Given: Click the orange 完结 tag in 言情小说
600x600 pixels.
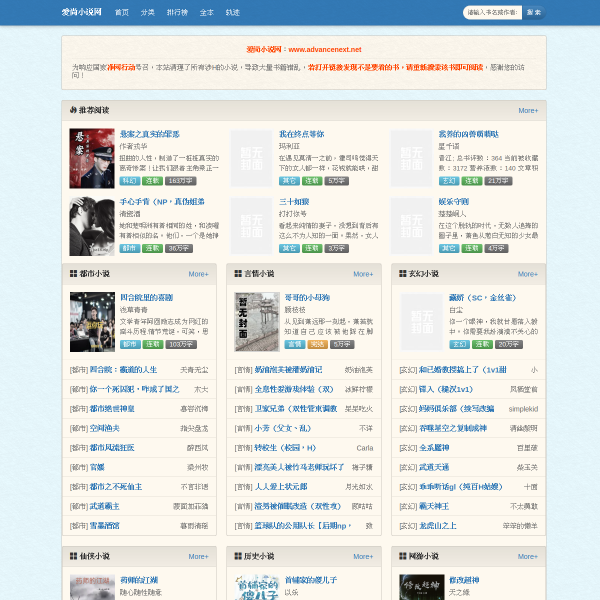Looking at the screenshot, I should 317,344.
